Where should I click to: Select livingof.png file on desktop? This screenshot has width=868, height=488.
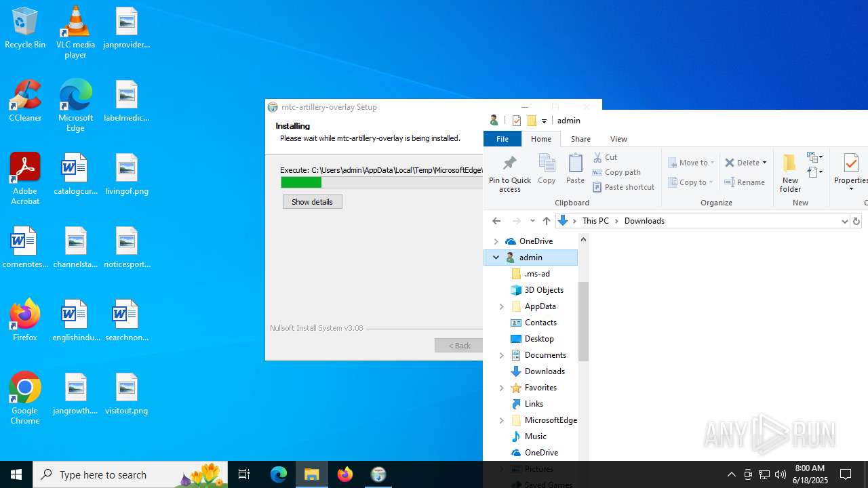[127, 175]
